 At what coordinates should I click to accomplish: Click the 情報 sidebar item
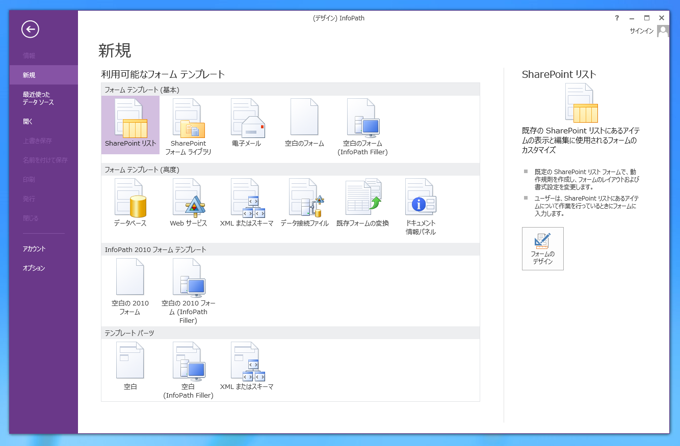click(43, 56)
